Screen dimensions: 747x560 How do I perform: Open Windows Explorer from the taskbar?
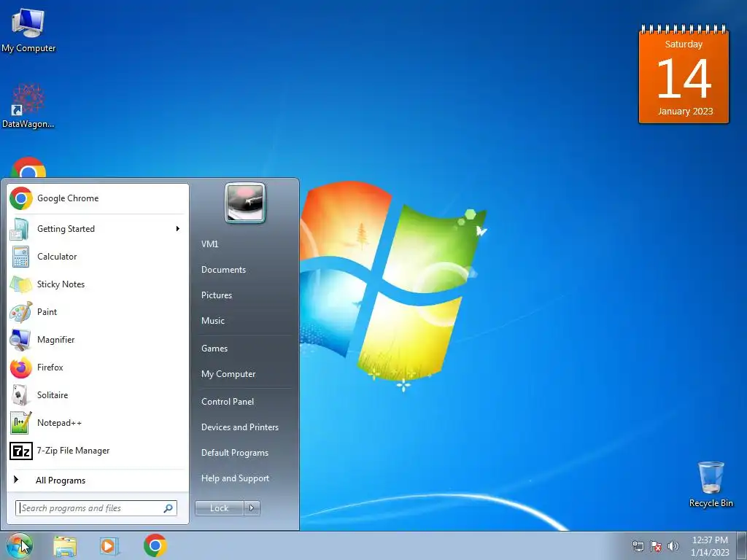(65, 546)
